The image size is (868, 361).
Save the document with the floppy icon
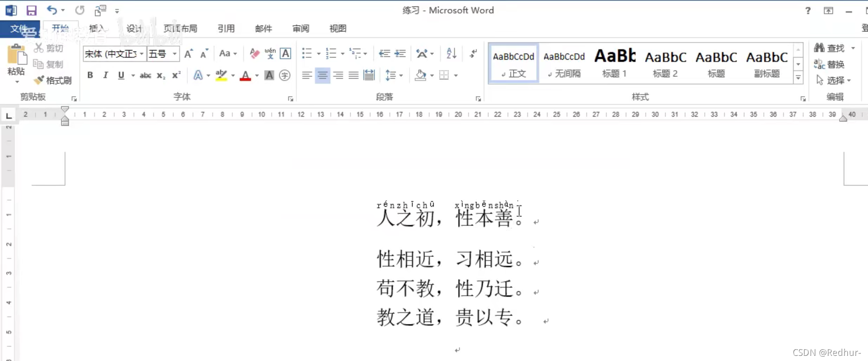tap(31, 10)
